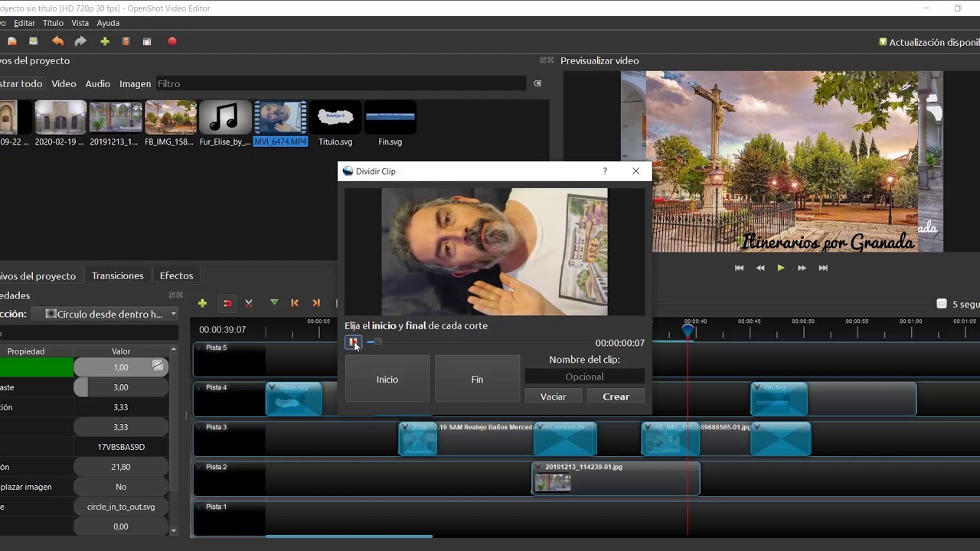Open the Titulo.svg timeline clip menu arrow

[x=273, y=387]
